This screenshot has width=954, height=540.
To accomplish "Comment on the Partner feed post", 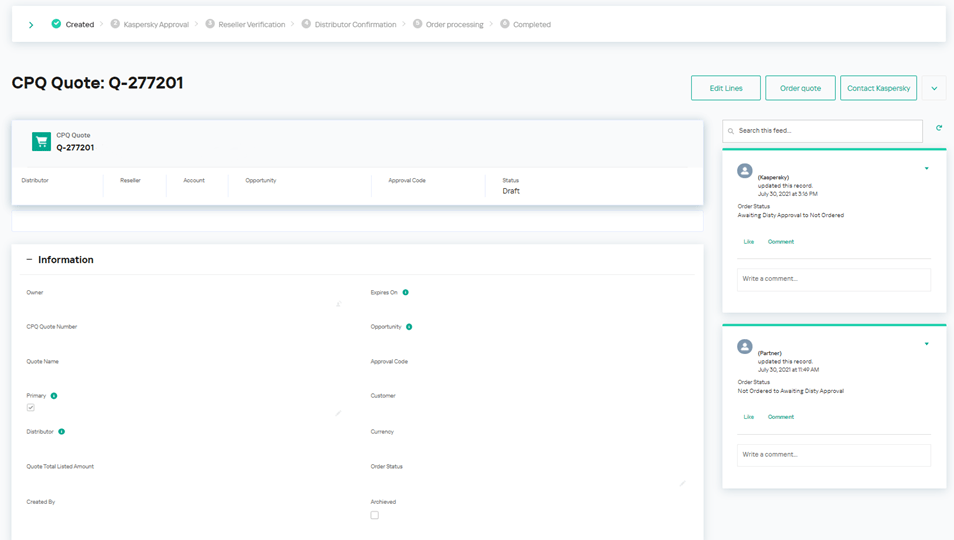I will pos(781,417).
